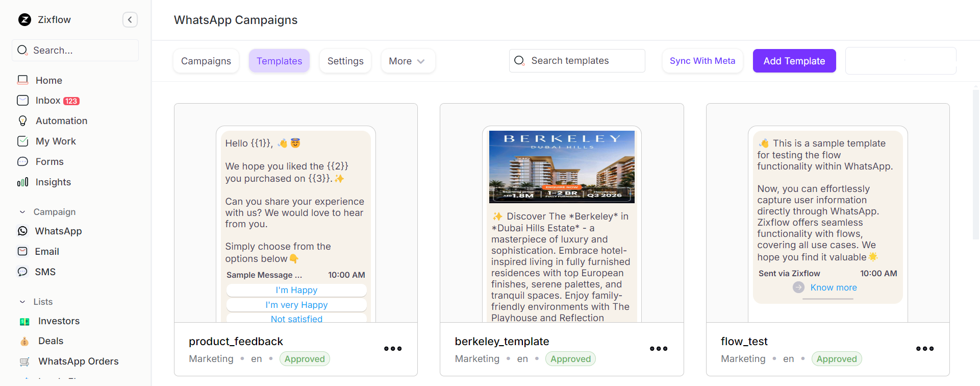The width and height of the screenshot is (980, 386).
Task: Open three-dot menu for berkeley_template
Action: pos(659,349)
